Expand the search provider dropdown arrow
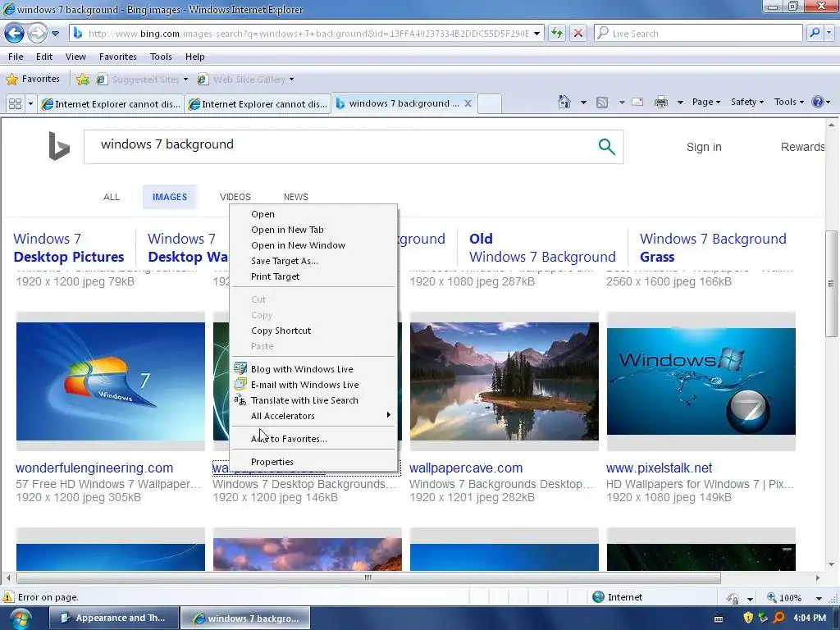 (829, 33)
